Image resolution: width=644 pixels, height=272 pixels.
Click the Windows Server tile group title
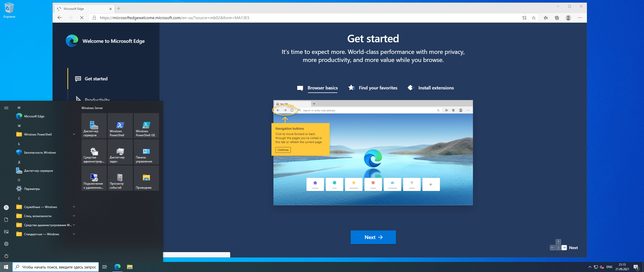(92, 108)
